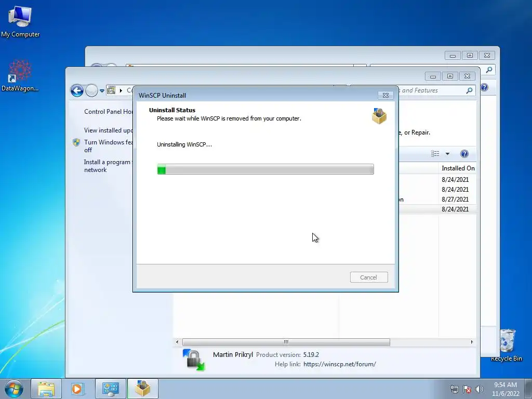Click Install a program from the network
The width and height of the screenshot is (532, 399).
tap(108, 166)
